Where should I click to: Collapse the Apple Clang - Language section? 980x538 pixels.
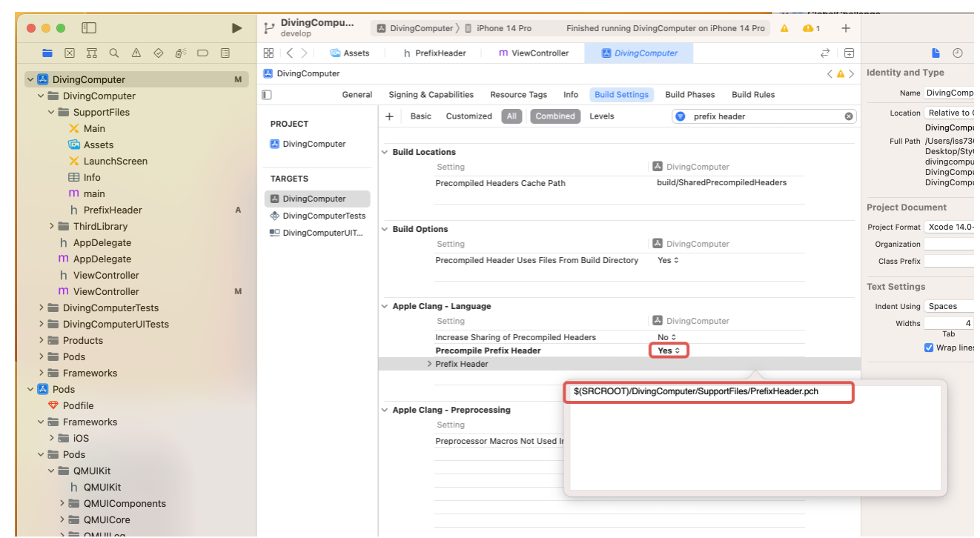385,306
